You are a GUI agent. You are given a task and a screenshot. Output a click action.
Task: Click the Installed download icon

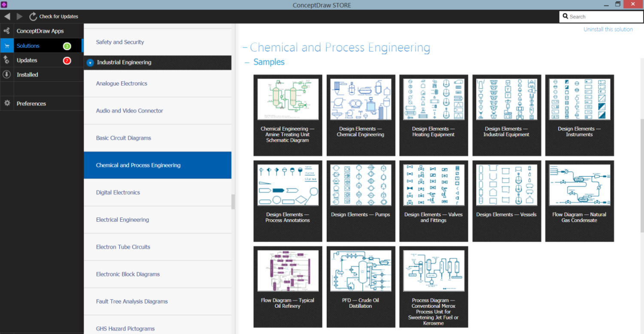tap(6, 74)
